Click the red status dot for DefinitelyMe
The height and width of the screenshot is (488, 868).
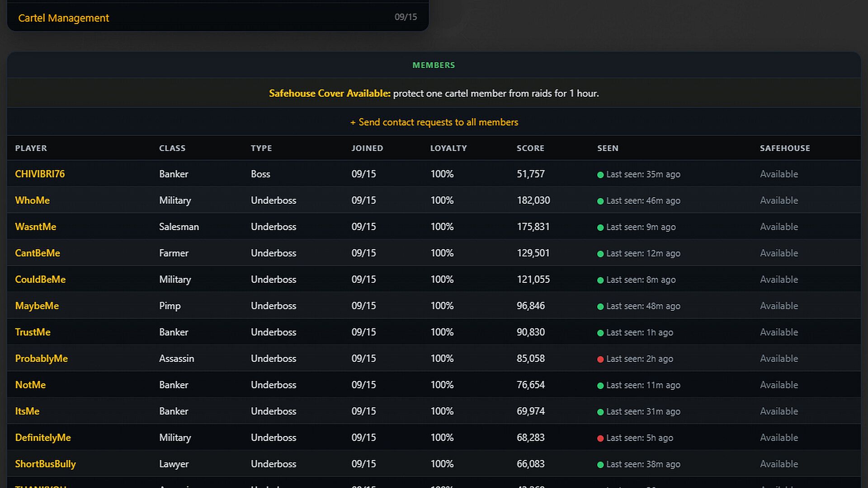click(600, 438)
